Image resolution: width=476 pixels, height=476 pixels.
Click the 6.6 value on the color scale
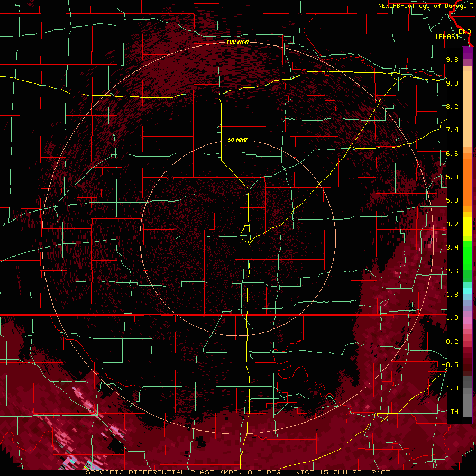point(452,153)
